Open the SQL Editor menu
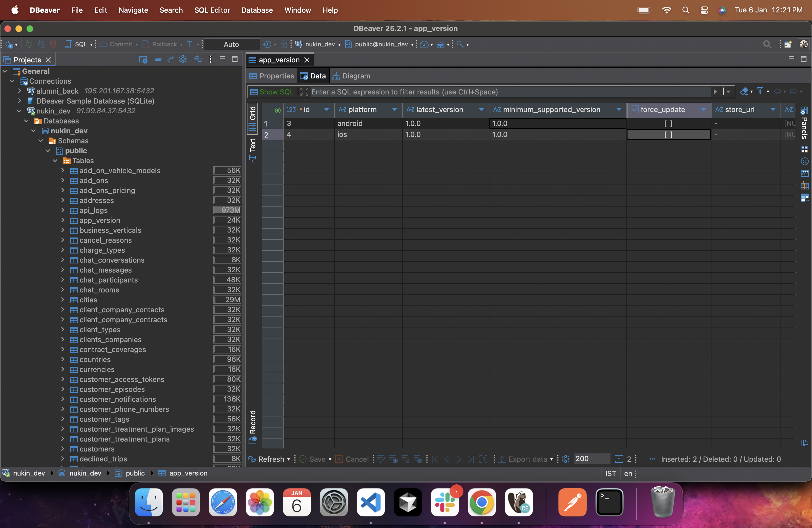The height and width of the screenshot is (528, 812). point(212,10)
